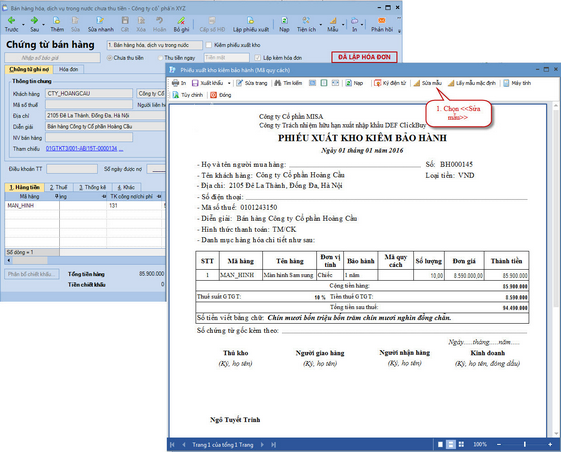561x452 pixels.
Task: Click the Sửa nhanh quick edit icon
Action: pyautogui.click(x=101, y=21)
